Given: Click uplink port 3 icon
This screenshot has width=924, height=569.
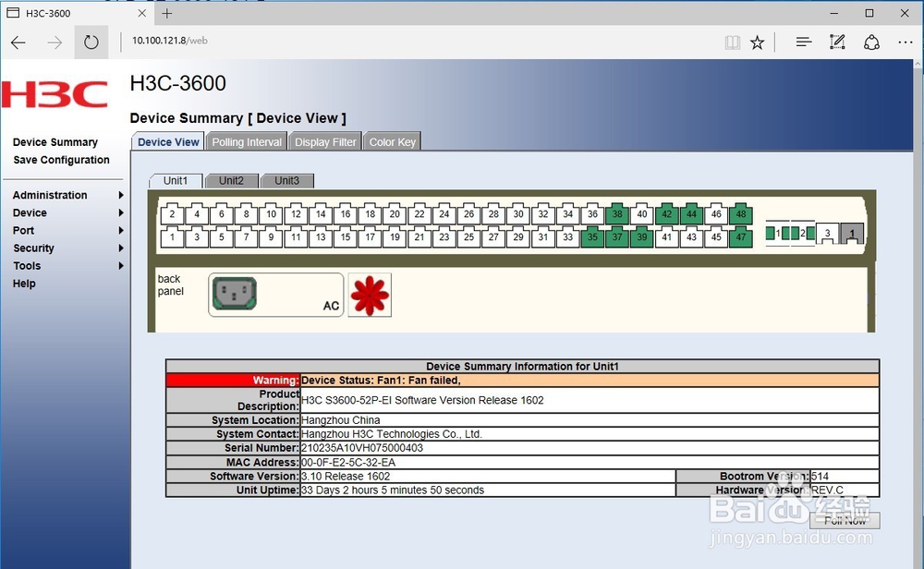Looking at the screenshot, I should [827, 234].
